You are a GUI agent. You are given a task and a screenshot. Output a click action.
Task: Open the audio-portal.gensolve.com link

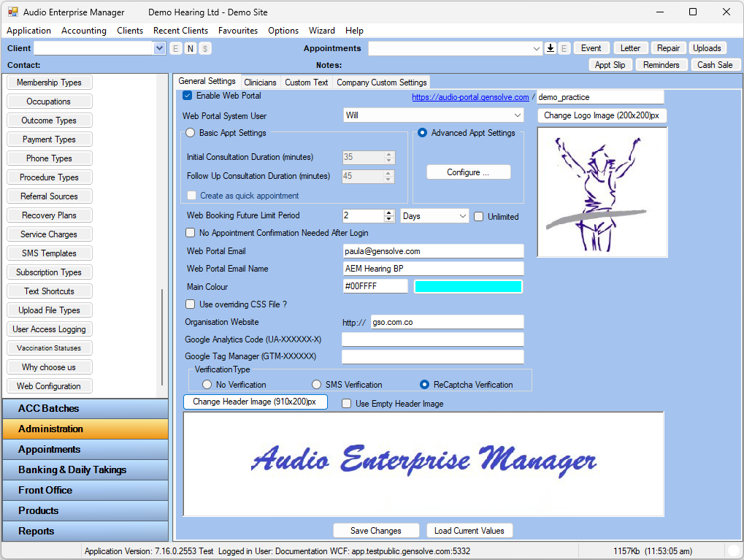pos(470,97)
